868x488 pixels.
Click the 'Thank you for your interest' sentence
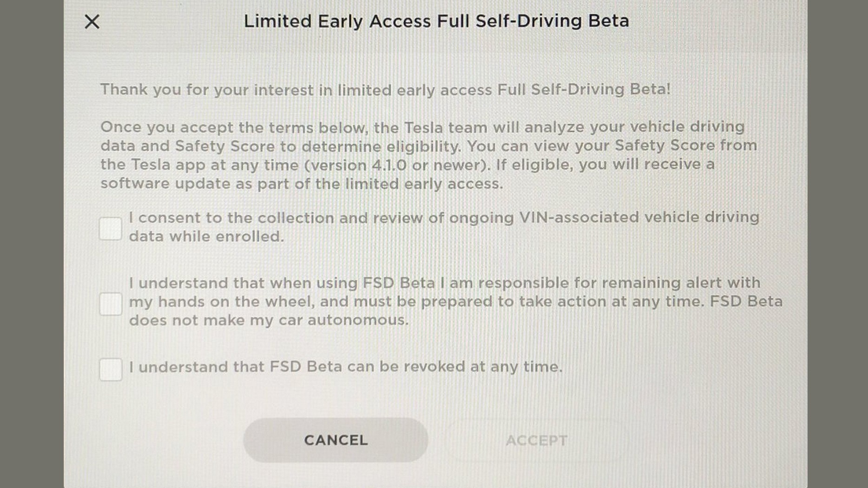[385, 89]
